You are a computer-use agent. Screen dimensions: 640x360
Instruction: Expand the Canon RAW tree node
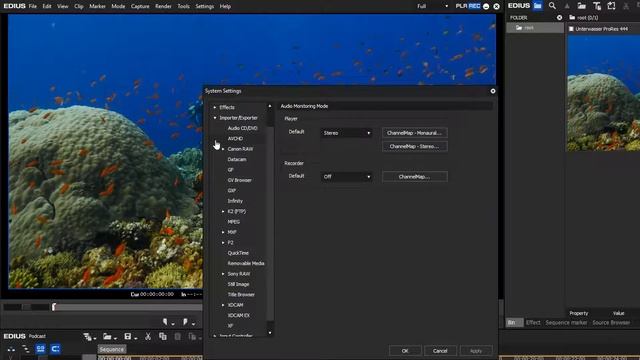[223, 149]
